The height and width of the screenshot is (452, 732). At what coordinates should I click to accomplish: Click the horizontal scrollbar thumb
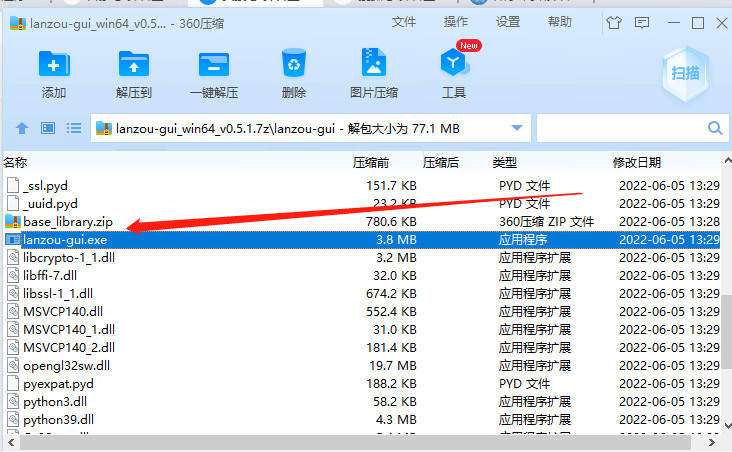(355, 442)
